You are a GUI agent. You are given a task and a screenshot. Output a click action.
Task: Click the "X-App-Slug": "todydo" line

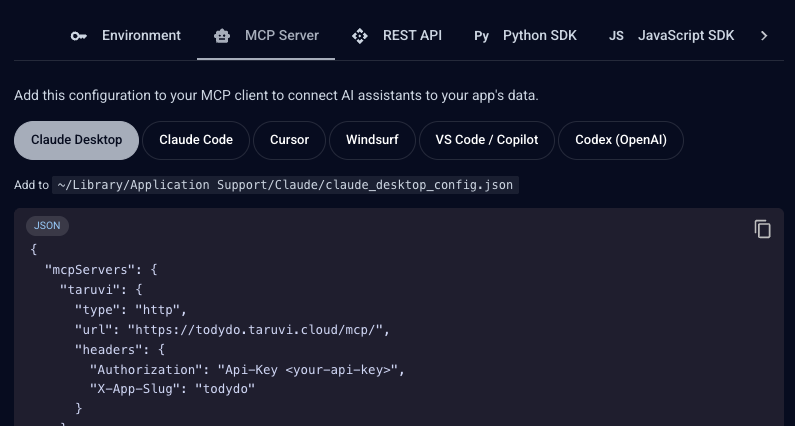coord(172,389)
